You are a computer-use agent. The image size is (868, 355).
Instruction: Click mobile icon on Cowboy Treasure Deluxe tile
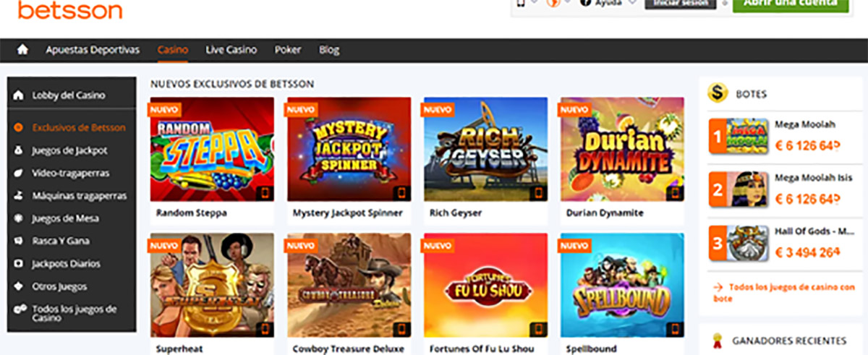coord(401,330)
